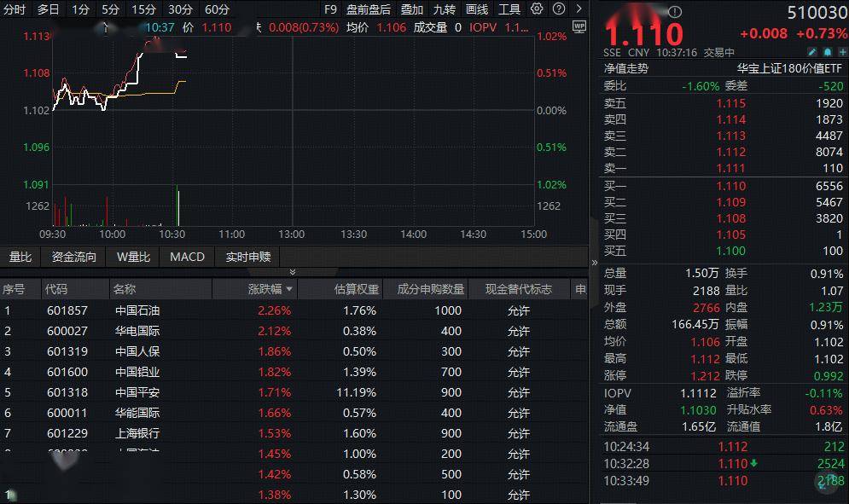This screenshot has height=504, width=849.
Task: Toggle 盘前盘后 pre/post market display
Action: [368, 9]
